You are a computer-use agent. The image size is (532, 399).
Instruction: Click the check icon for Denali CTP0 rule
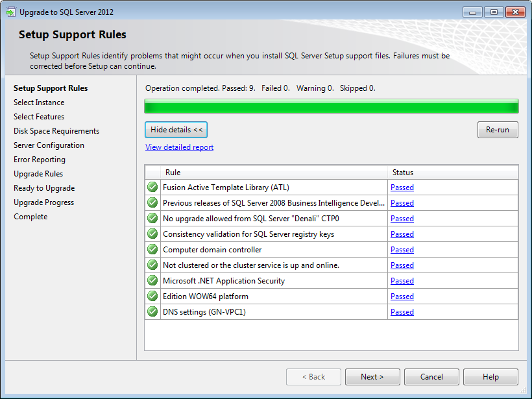pos(152,218)
